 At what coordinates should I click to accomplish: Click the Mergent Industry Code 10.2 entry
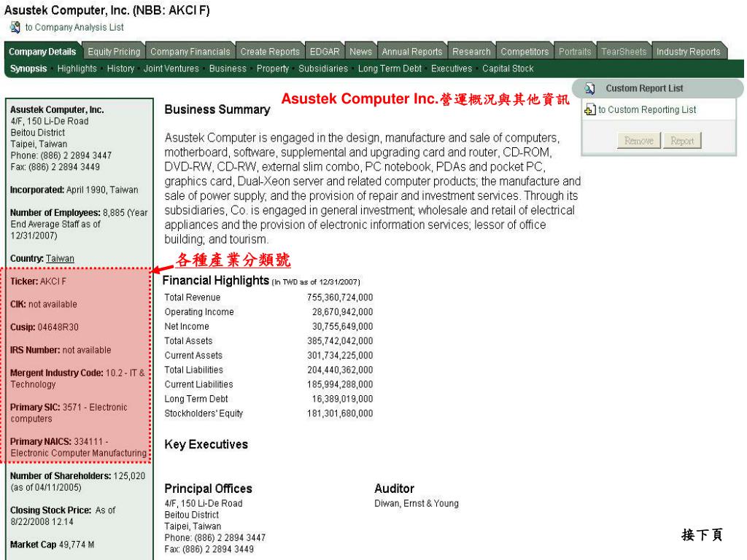77,378
